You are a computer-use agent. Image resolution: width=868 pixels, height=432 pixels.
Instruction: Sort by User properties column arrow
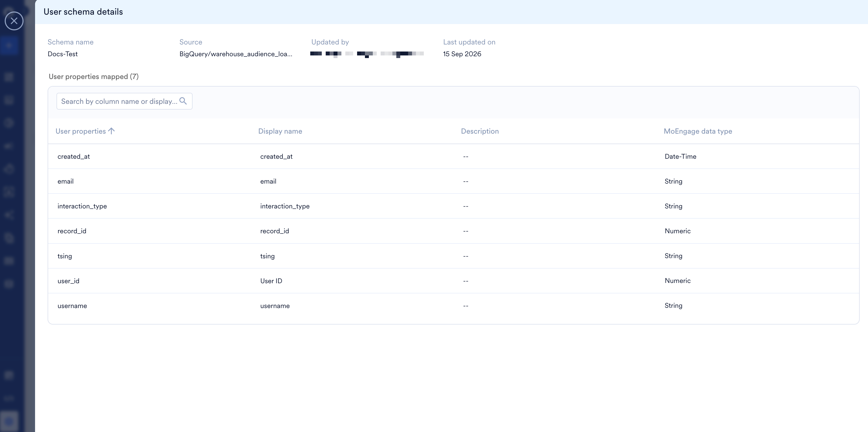point(111,131)
